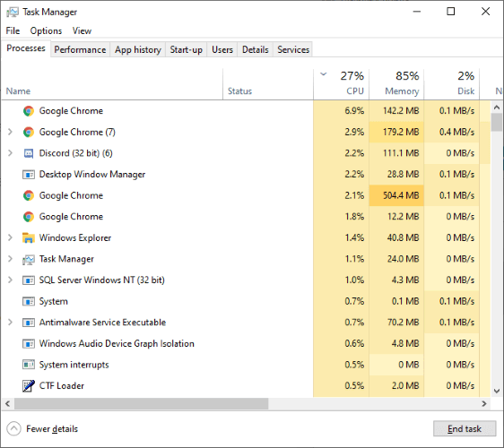Click the System interrupts icon

click(29, 365)
